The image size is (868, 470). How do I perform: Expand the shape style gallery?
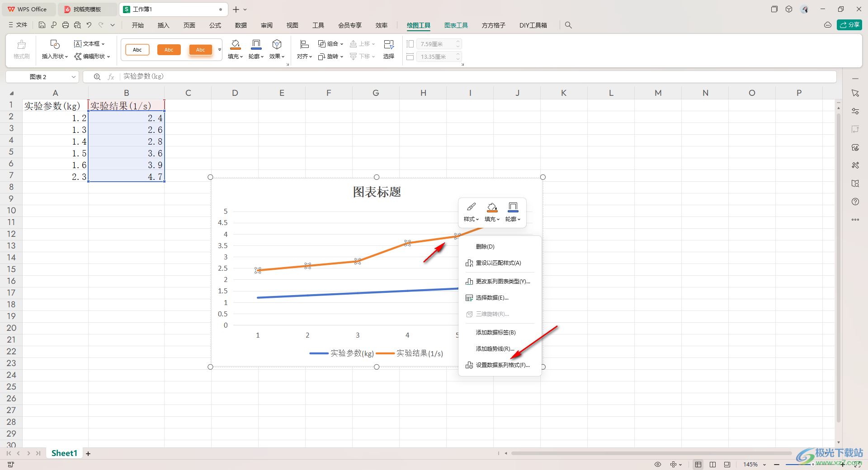[220, 50]
